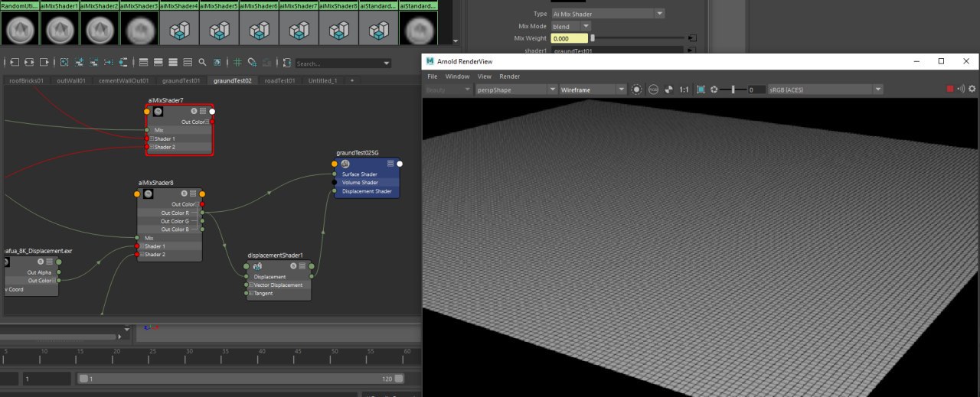Open RenderView Render menu

510,76
